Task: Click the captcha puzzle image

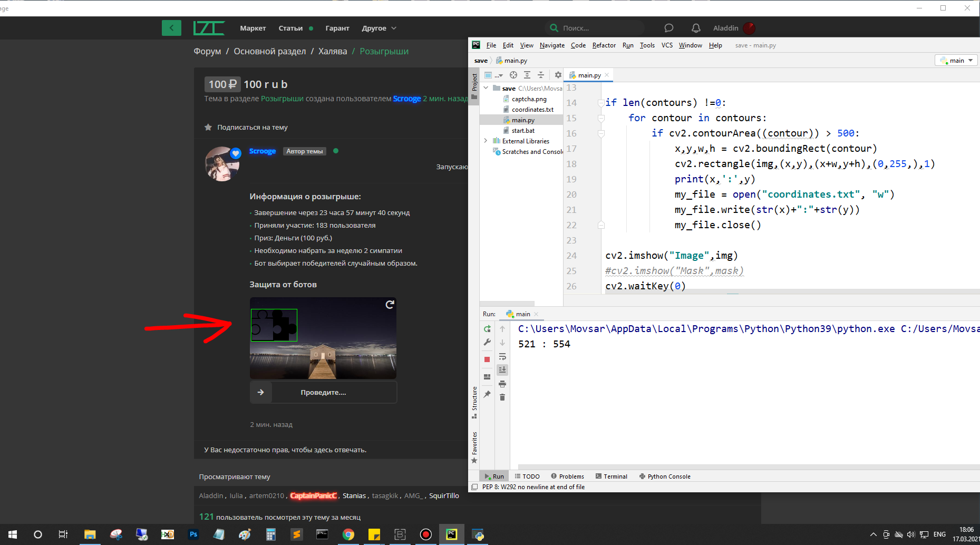Action: pos(323,338)
